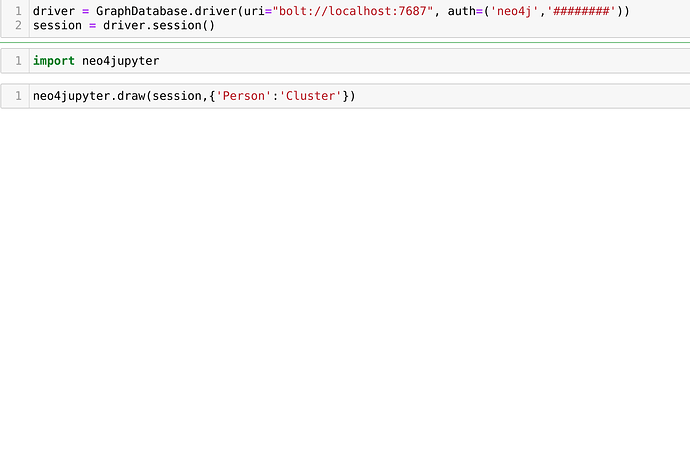Click the driver variable on line 1

[x=54, y=11]
